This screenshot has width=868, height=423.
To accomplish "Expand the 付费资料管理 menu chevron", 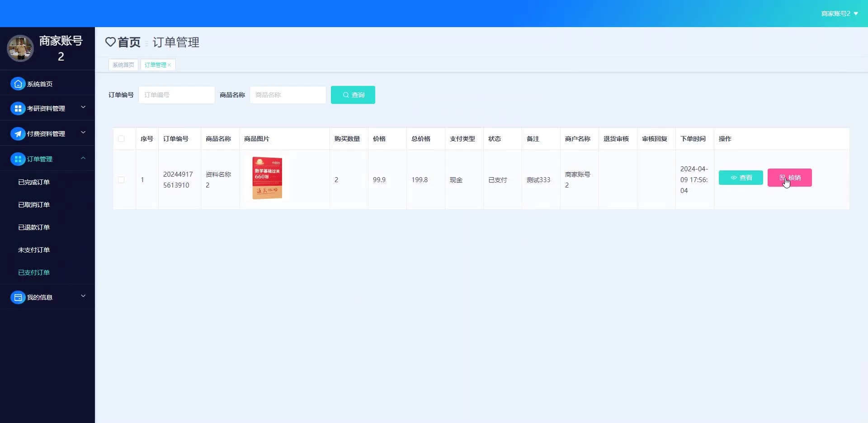I will pyautogui.click(x=83, y=133).
